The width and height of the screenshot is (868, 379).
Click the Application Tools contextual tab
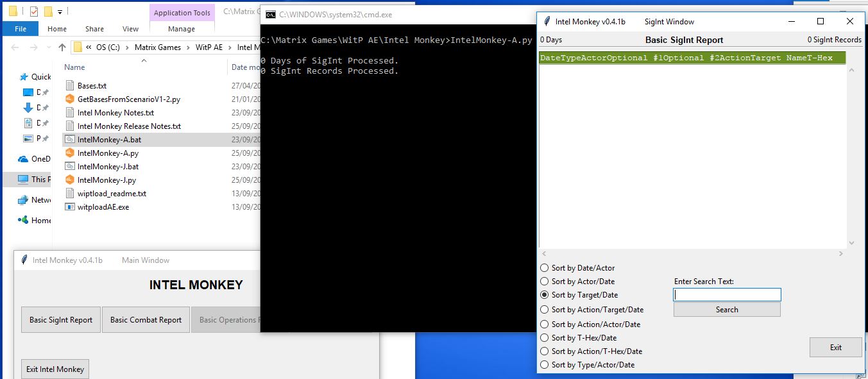click(182, 13)
